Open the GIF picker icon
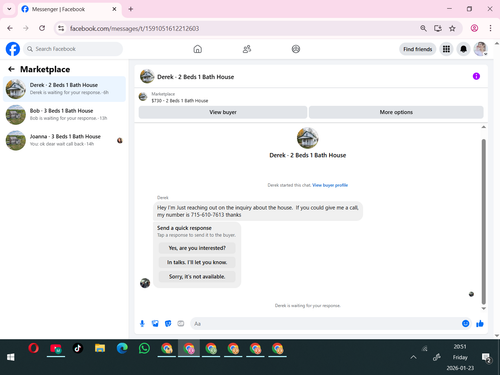Image resolution: width=500 pixels, height=375 pixels. pyautogui.click(x=181, y=323)
